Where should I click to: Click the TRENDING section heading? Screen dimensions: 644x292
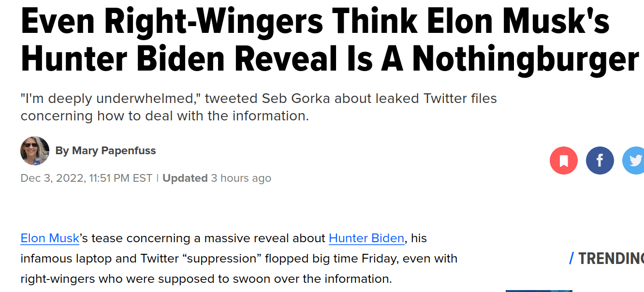click(x=611, y=259)
